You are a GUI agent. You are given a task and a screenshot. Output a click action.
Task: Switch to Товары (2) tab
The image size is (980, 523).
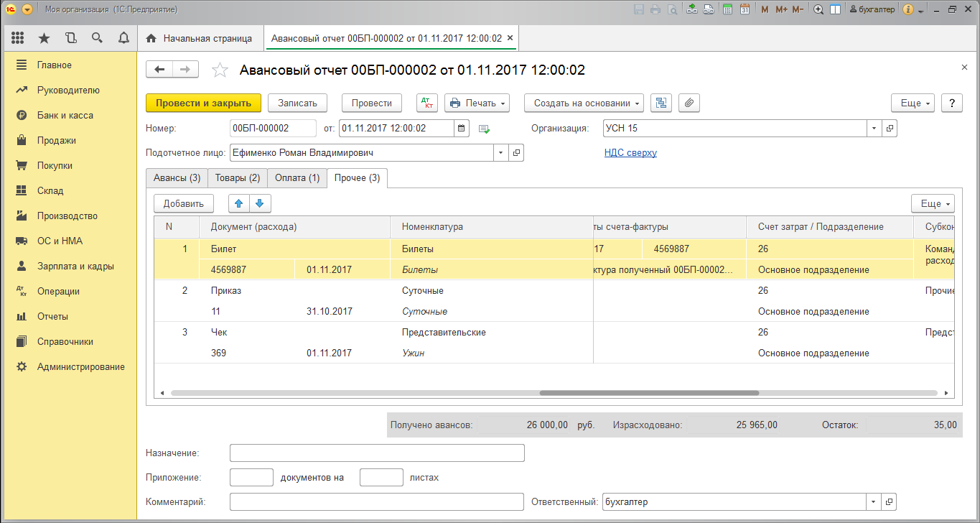[x=238, y=177]
